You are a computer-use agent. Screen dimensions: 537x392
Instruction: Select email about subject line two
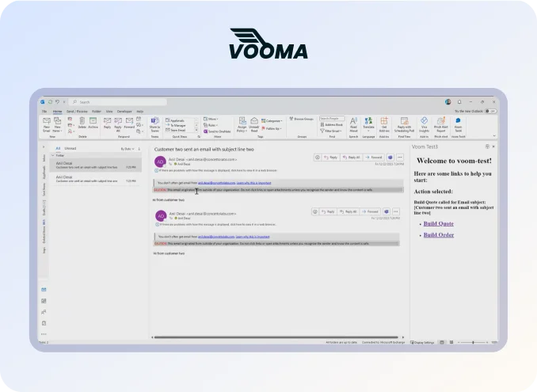96,165
